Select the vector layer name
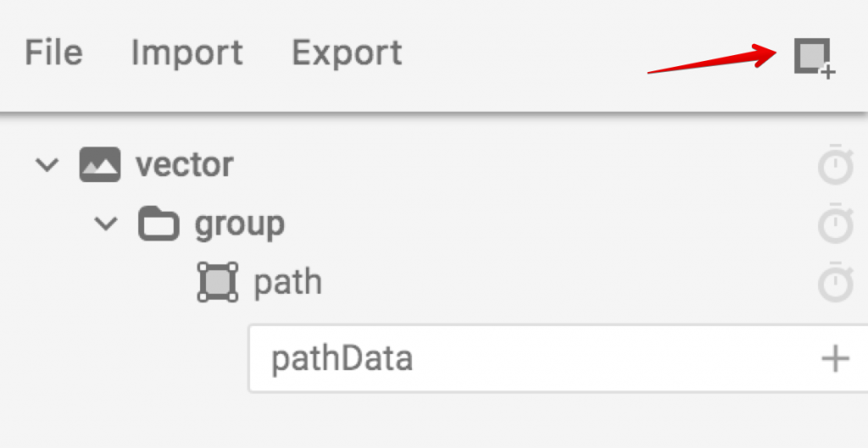The image size is (868, 448). click(184, 164)
